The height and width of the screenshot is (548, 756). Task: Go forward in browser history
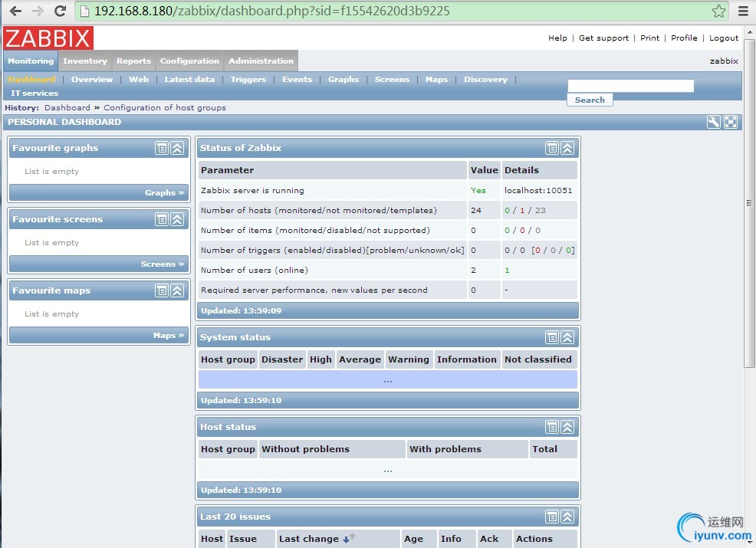[x=38, y=11]
